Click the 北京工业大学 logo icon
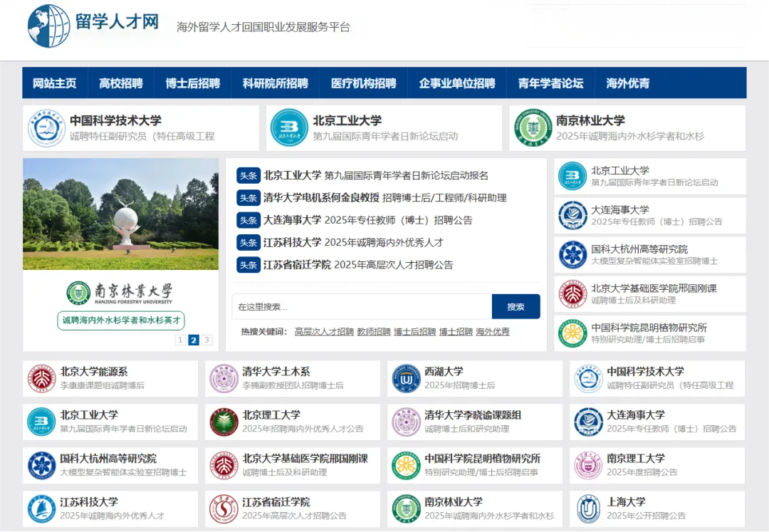The height and width of the screenshot is (532, 769). [291, 128]
